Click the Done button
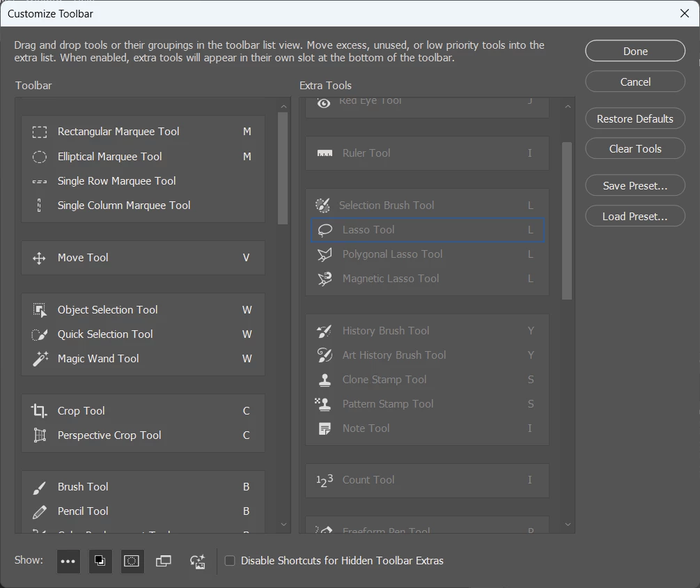Image resolution: width=700 pixels, height=588 pixels. [635, 52]
